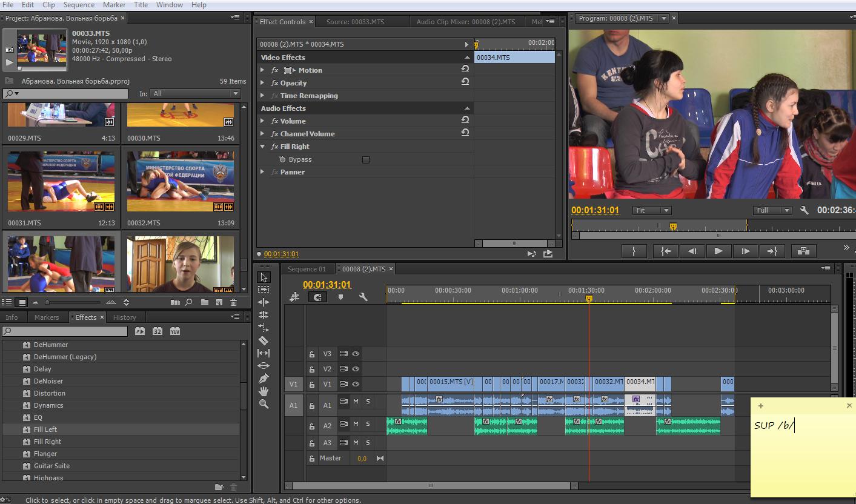
Task: Pick the Zoom tool magnifier
Action: [264, 404]
